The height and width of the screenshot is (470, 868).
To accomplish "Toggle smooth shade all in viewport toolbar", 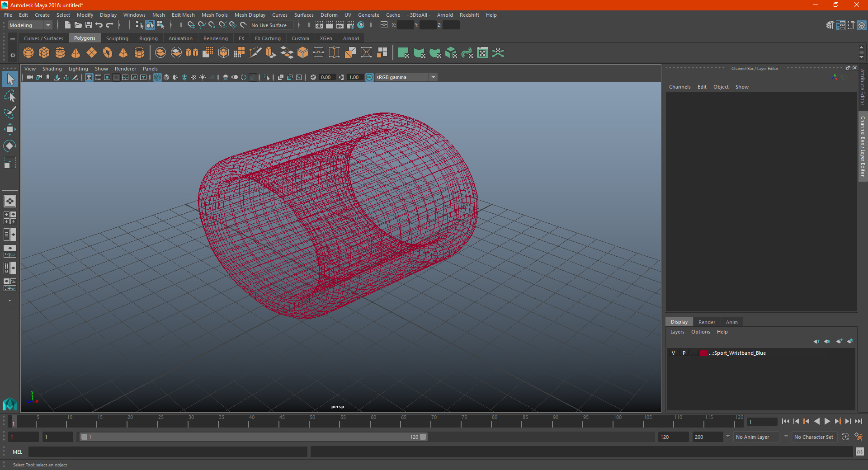I will (x=166, y=77).
